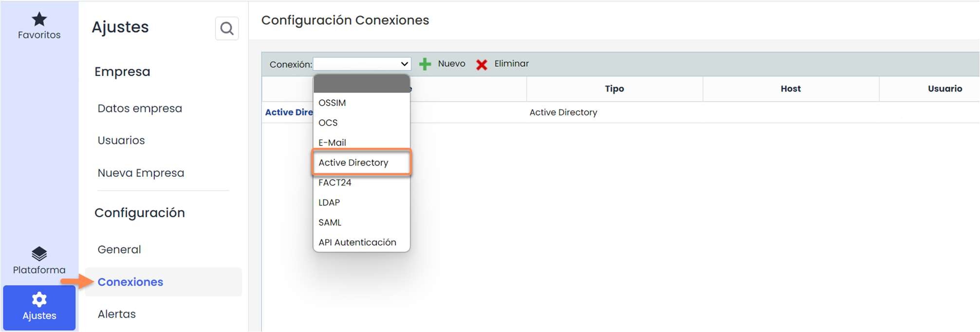
Task: Click the Favoritos star icon
Action: [x=39, y=19]
